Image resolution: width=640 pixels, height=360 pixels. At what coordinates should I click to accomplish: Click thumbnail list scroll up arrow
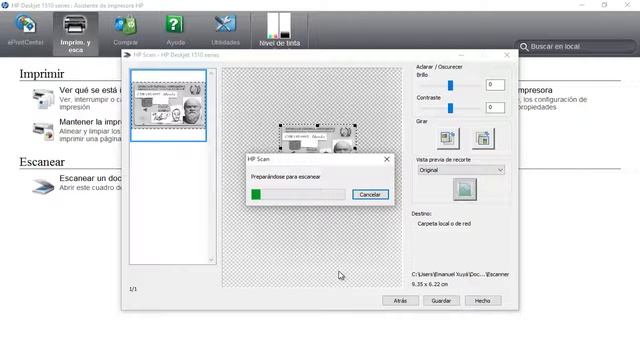211,73
